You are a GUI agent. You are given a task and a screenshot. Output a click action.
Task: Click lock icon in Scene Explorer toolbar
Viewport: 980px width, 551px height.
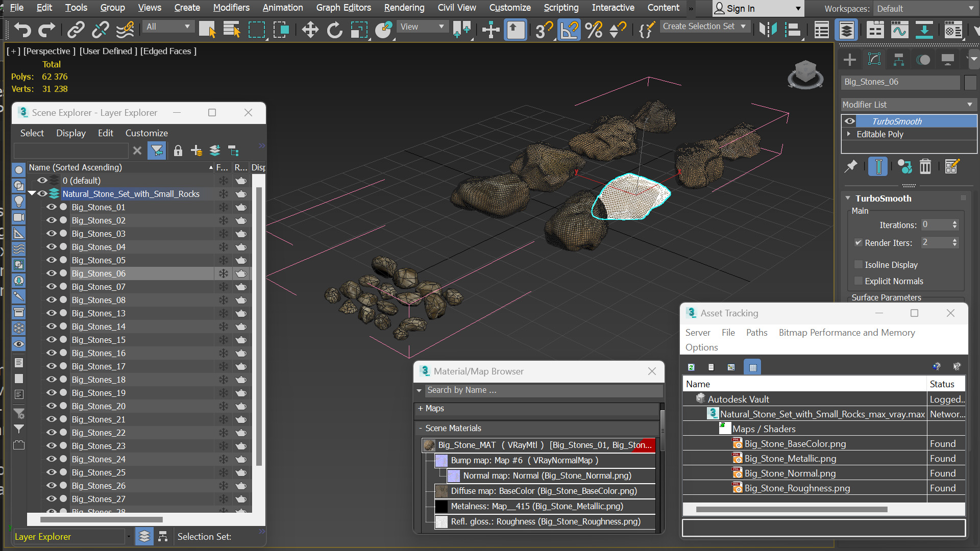click(178, 151)
